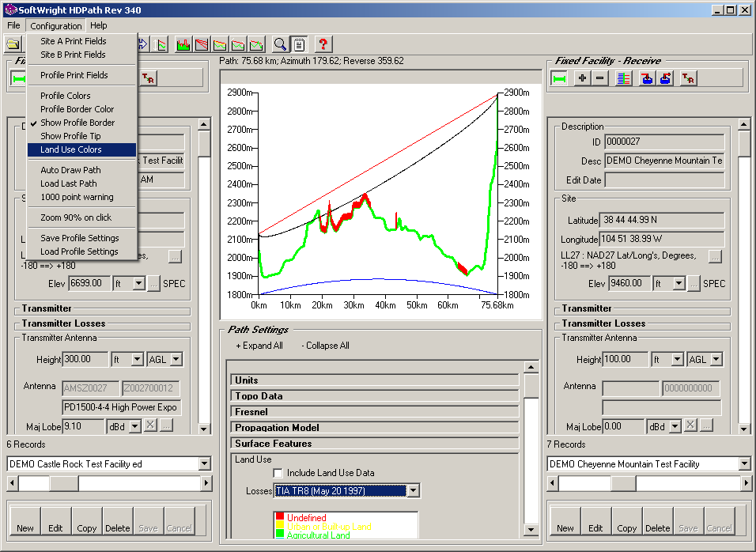Click green Agricultural Land color swatch
Screen dimensions: 756x552
(x=280, y=534)
